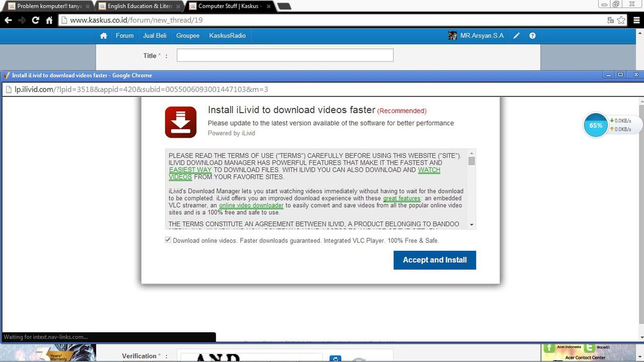Open the pencil create-thread icon

[x=516, y=36]
